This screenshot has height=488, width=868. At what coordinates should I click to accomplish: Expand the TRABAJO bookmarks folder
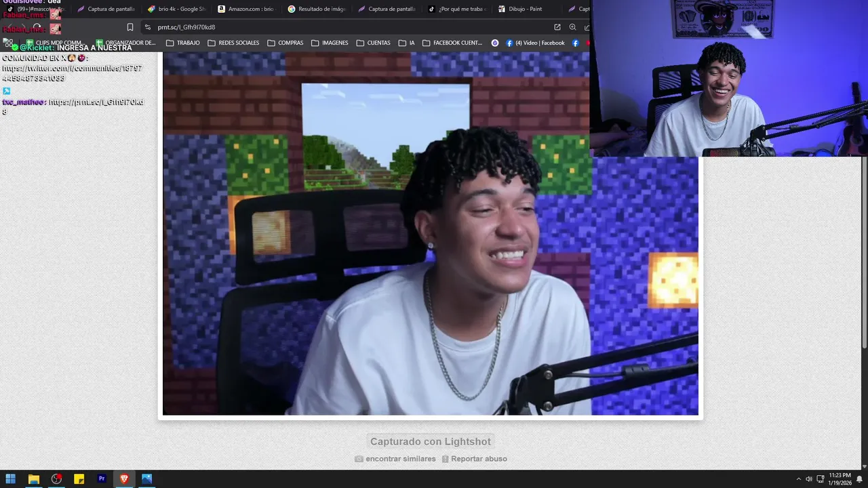183,43
